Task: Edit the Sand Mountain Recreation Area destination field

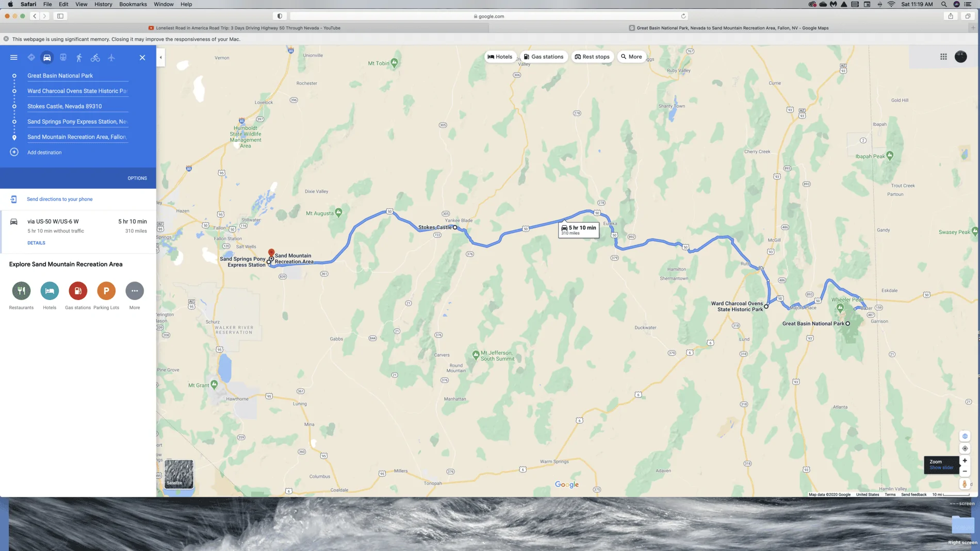Action: click(77, 137)
